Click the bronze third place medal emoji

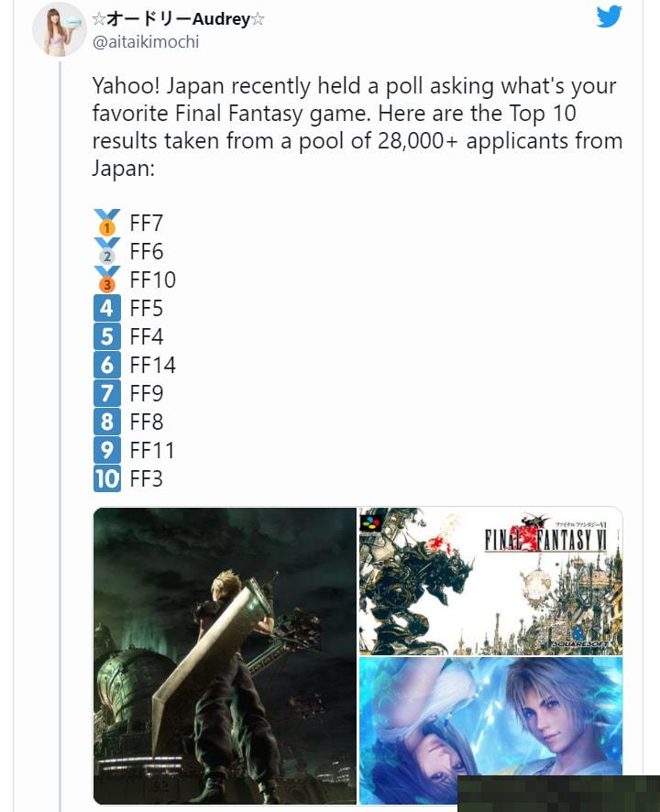(107, 280)
